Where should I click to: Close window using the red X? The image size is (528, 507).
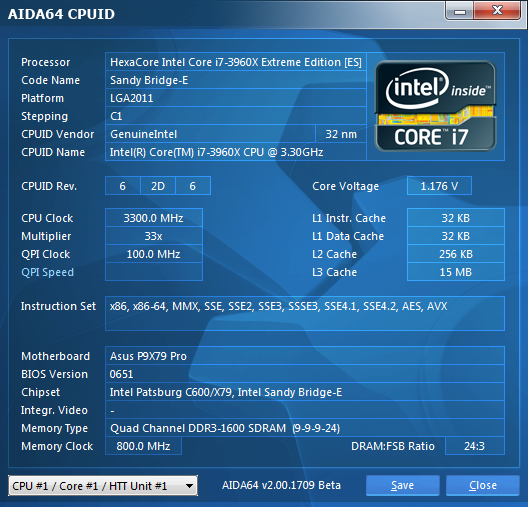tap(497, 11)
